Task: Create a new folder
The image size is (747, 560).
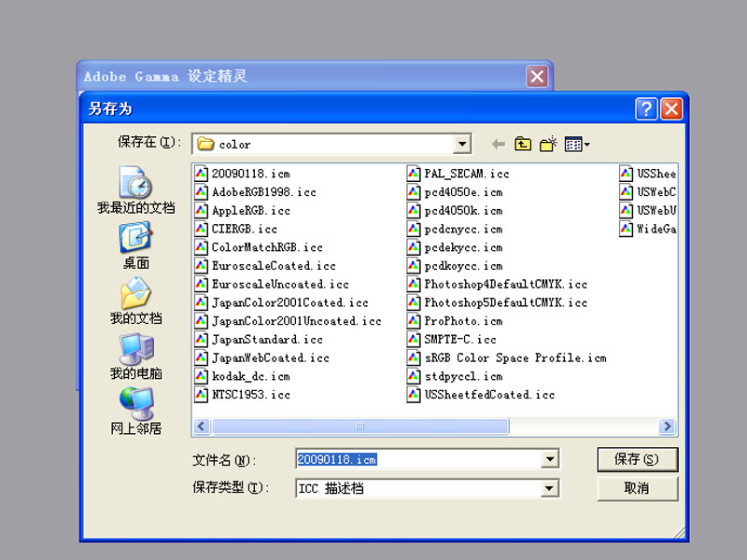Action: 548,144
